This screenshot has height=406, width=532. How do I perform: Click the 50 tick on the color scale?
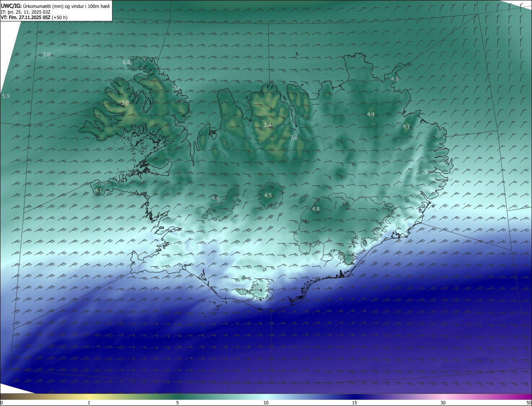[x=529, y=403]
